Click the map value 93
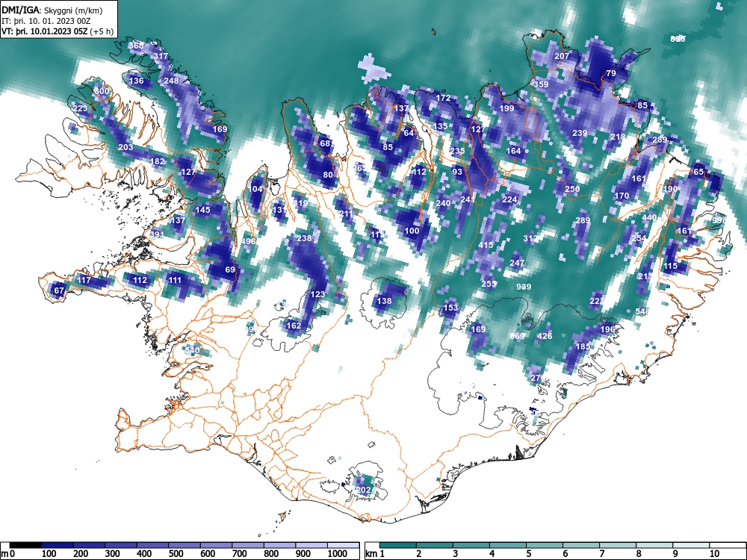Viewport: 747px width, 560px height. [457, 172]
